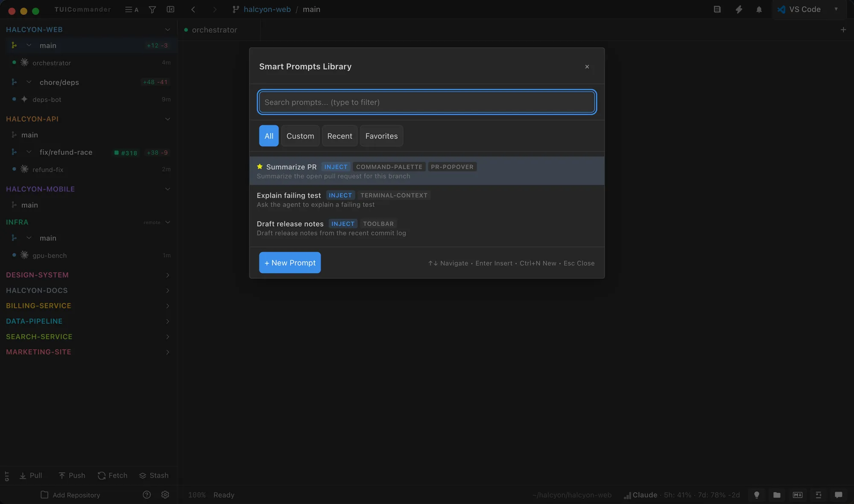This screenshot has height=504, width=854.
Task: Select the gpu-bench agent session
Action: coord(89,255)
